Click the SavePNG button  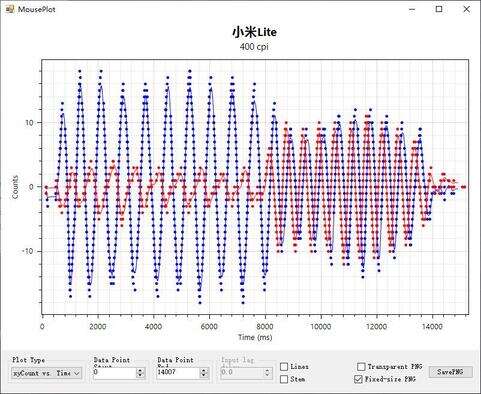(x=450, y=372)
